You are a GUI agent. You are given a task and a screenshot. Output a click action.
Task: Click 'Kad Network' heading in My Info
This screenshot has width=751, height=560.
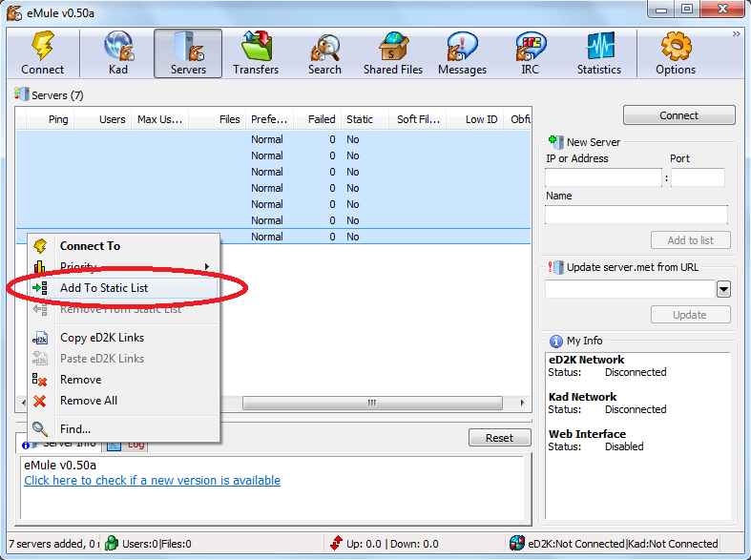[582, 397]
